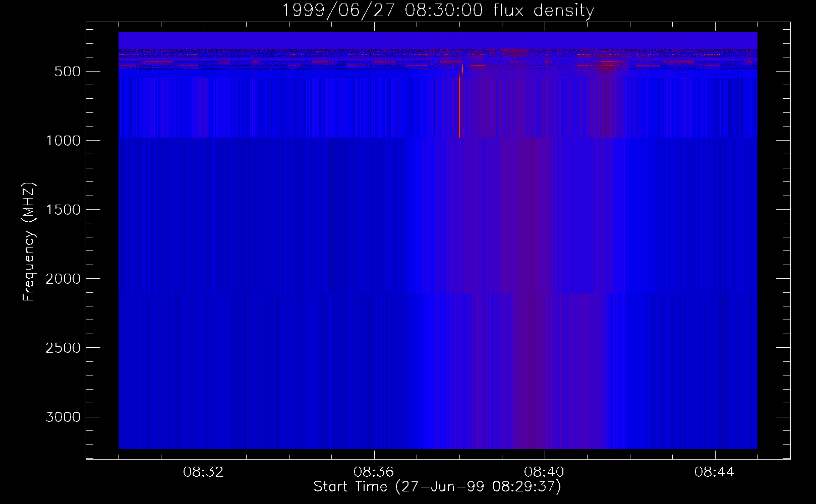Image resolution: width=816 pixels, height=504 pixels.
Task: Click the 08:36 time tick label
Action: click(374, 472)
